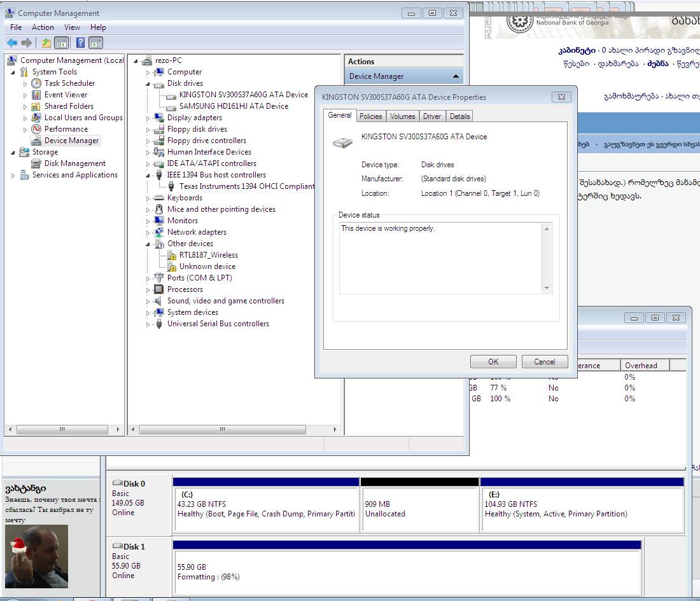This screenshot has width=700, height=601.
Task: Switch to the Policies tab
Action: point(370,116)
